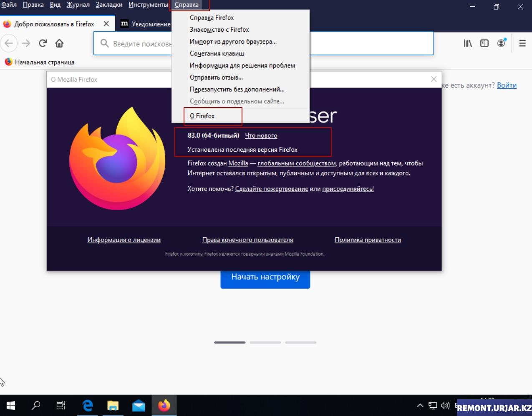Image resolution: width=532 pixels, height=416 pixels.
Task: Open the Что нового link
Action: tap(261, 135)
